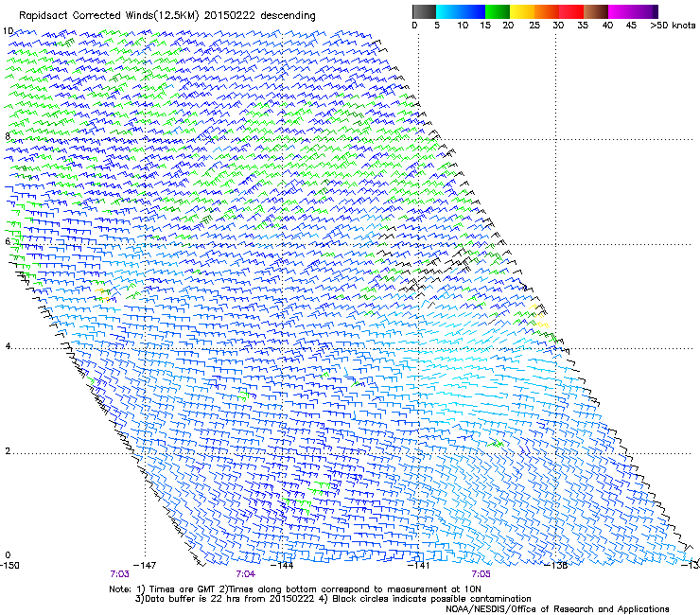Click the red 30-35 knots color swatch
The image size is (700, 615).
click(x=571, y=11)
